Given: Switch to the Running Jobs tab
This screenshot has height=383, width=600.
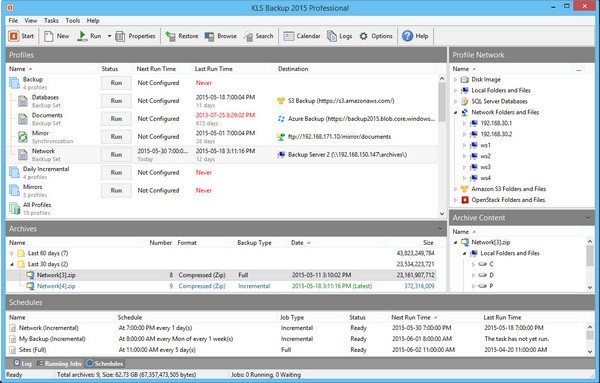Looking at the screenshot, I should pos(59,363).
